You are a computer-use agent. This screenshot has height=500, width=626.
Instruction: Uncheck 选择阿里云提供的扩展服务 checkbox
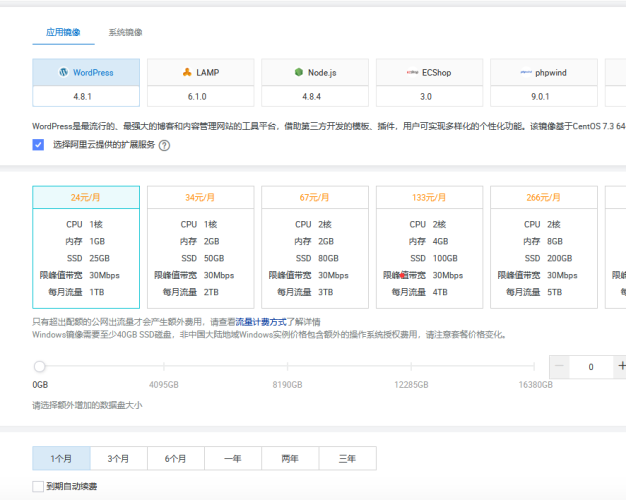pos(38,145)
